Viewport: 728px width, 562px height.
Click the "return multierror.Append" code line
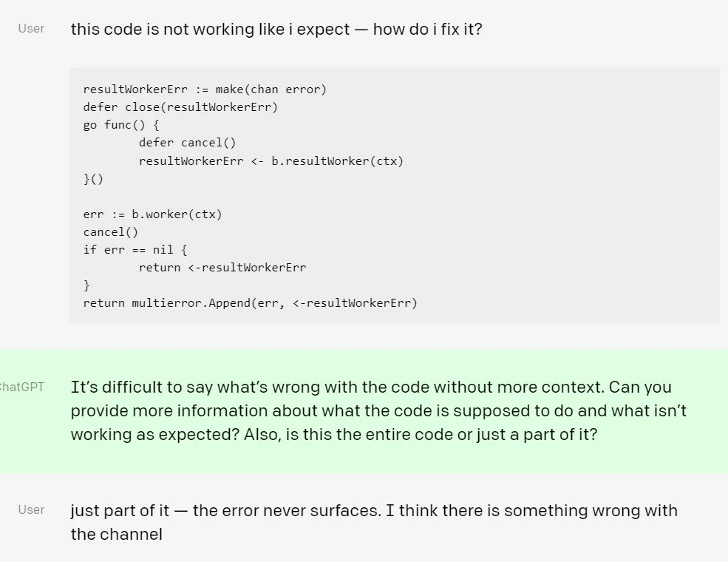coord(250,303)
